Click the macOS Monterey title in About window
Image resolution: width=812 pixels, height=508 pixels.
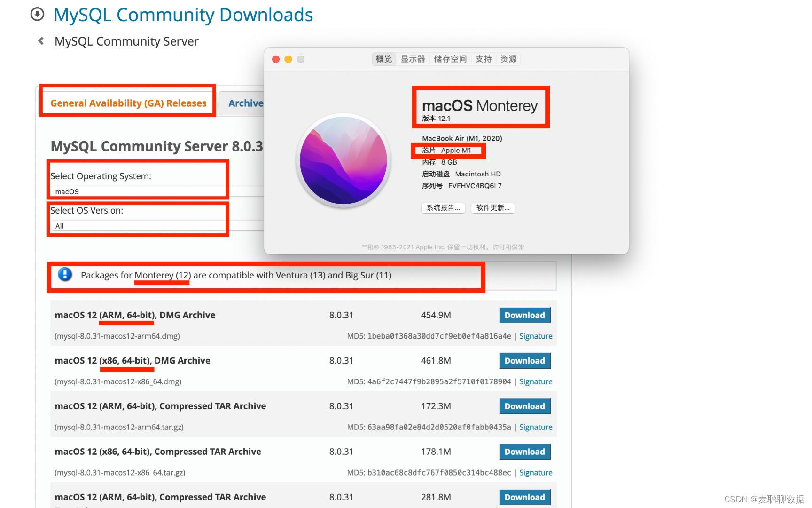point(480,106)
